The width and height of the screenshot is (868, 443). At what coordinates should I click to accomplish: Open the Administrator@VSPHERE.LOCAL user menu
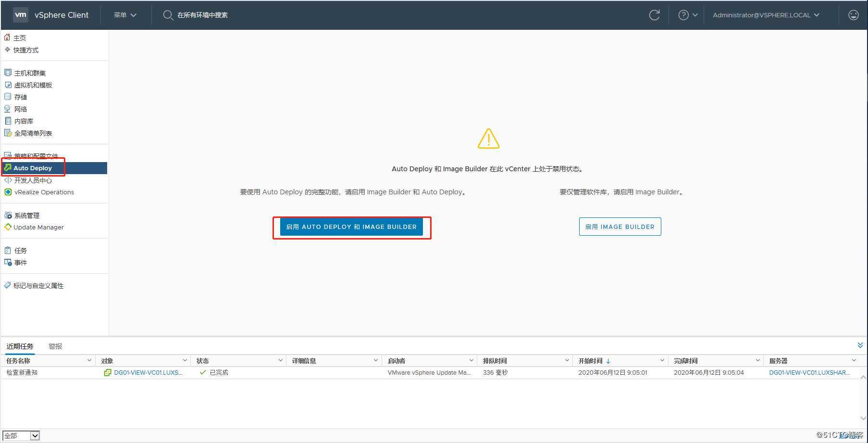[x=766, y=15]
